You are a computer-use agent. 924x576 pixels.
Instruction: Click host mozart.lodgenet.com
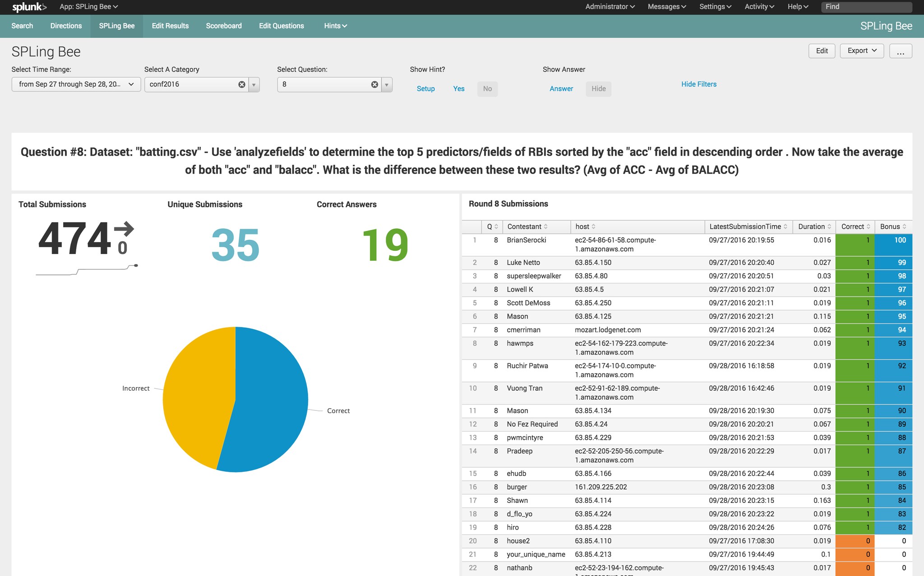point(608,330)
